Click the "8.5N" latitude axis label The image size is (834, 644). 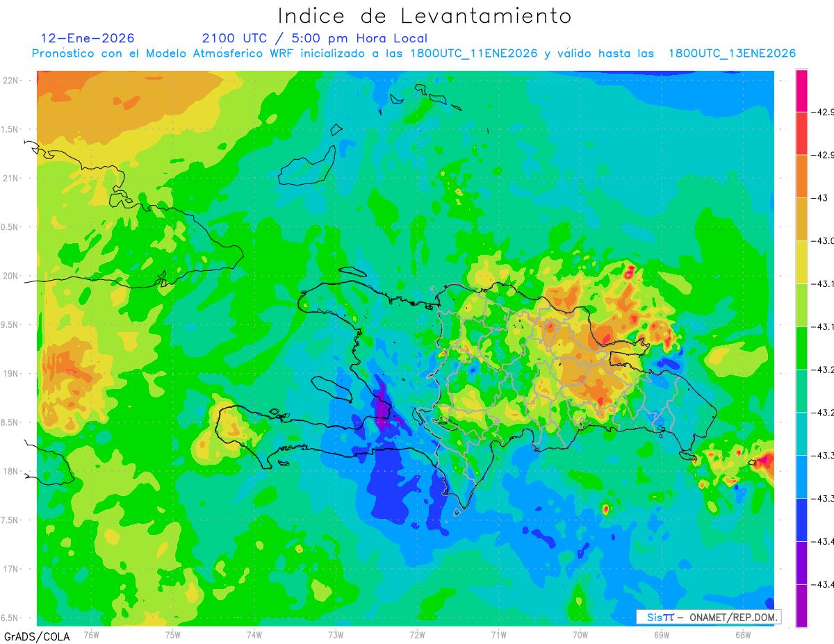click(x=10, y=422)
